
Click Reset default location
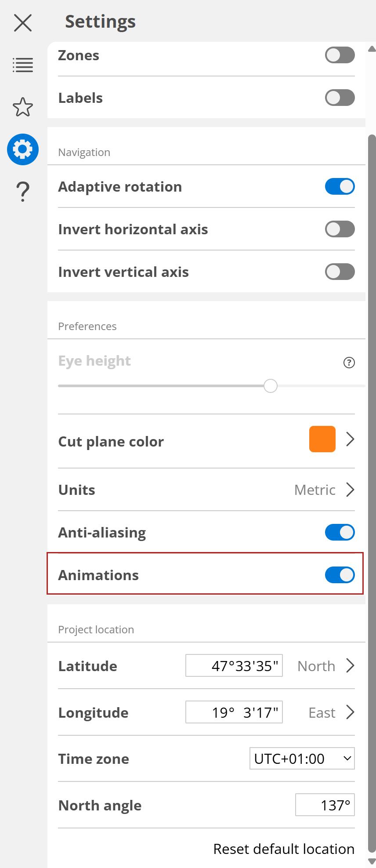[x=284, y=849]
